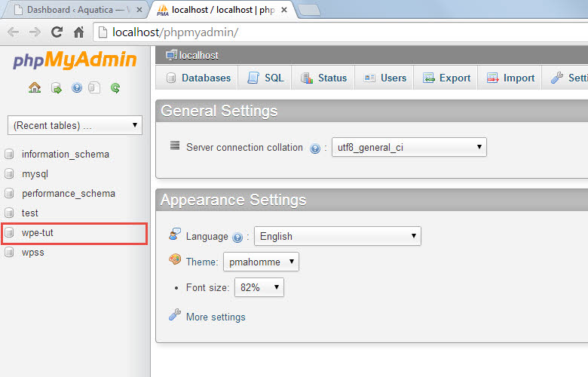Switch to the Dashboard Aquatica browser tab

click(x=75, y=10)
